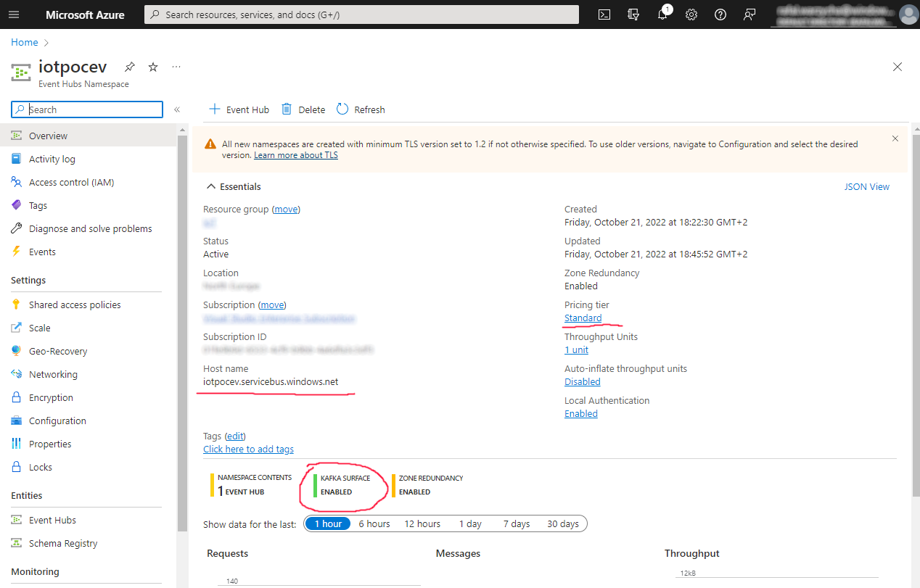920x588 pixels.
Task: Close the iotpocev namespace blade
Action: point(898,67)
